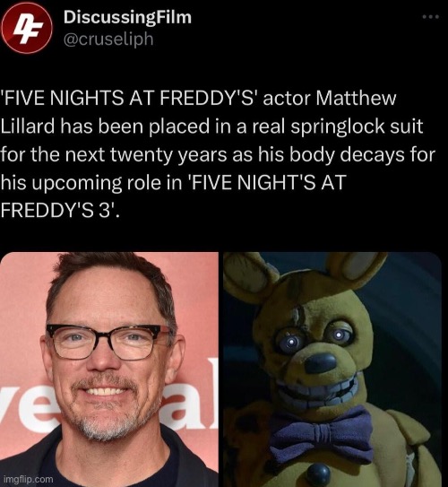The width and height of the screenshot is (448, 487).
Task: Open the yellow rabbit animatronic image
Action: [332, 370]
